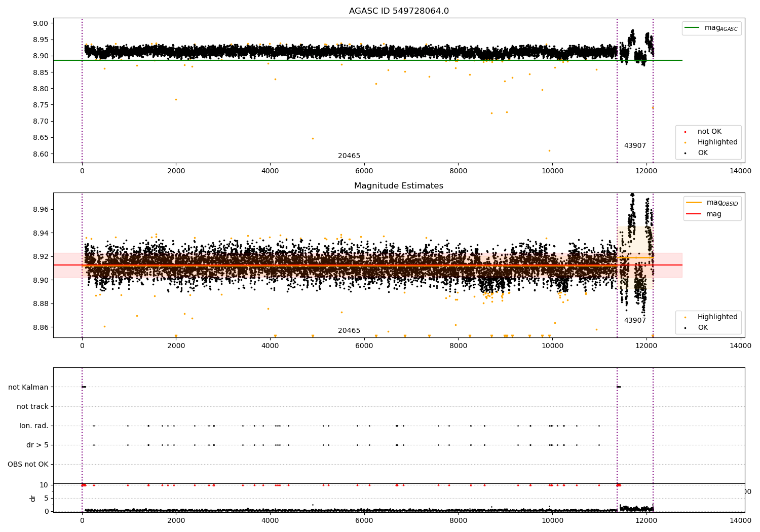Click '8.90' tick on Magnitude Estimates plot

[41, 280]
